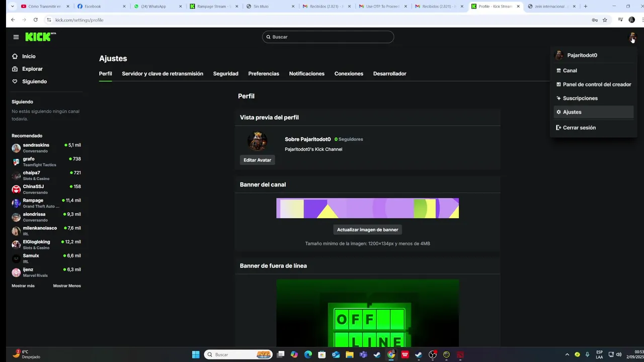The width and height of the screenshot is (644, 362).
Task: Select Ajustes in the user menu
Action: 593,112
